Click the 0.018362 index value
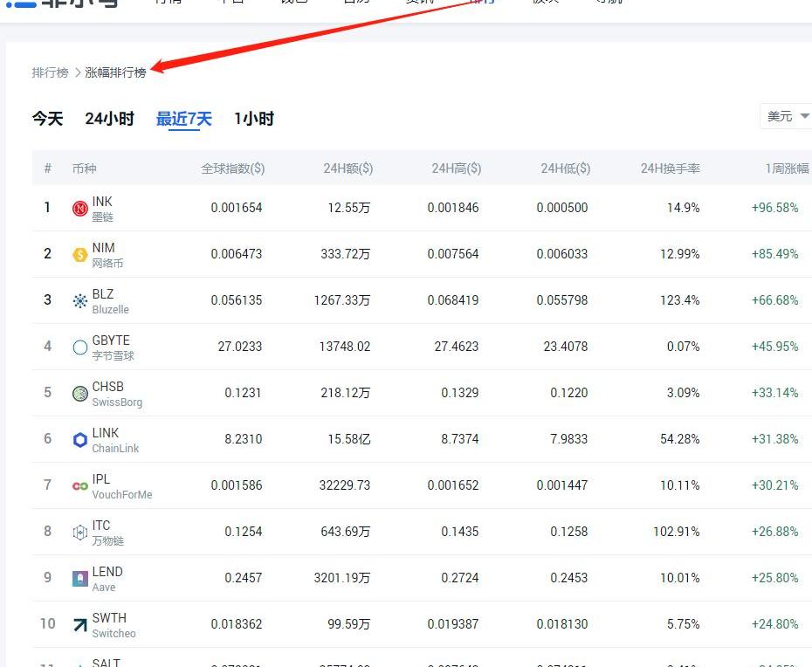 point(236,624)
